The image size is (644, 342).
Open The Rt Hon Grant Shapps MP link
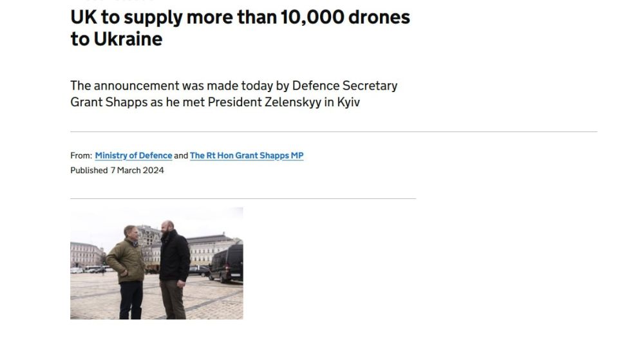pyautogui.click(x=247, y=156)
